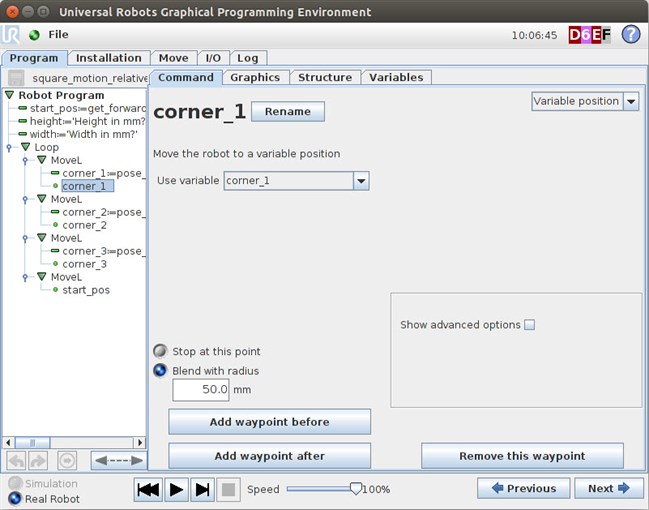Click the stop program button

click(x=228, y=490)
